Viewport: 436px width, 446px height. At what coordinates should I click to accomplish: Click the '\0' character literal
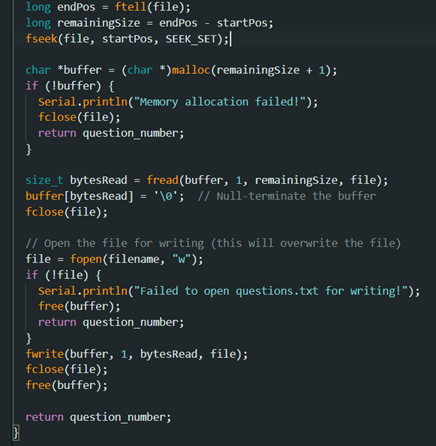click(x=166, y=196)
